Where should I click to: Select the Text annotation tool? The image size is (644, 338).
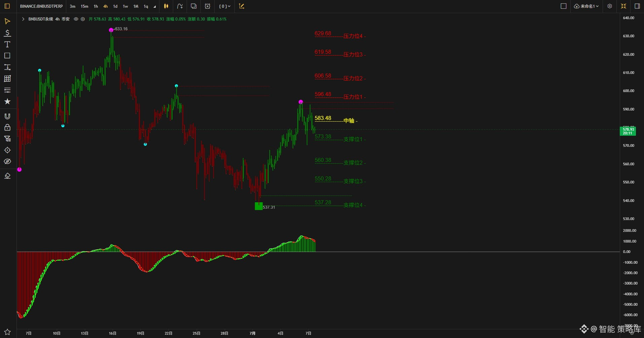click(7, 44)
